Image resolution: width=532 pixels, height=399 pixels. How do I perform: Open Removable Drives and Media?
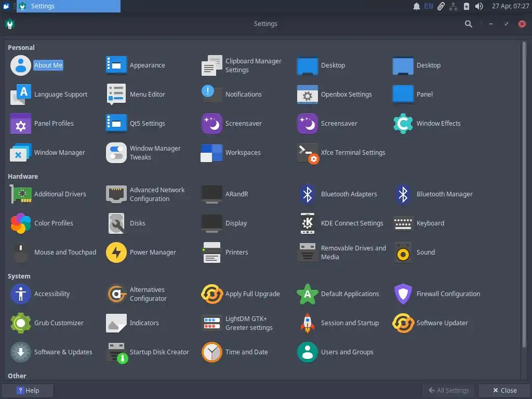tap(342, 252)
